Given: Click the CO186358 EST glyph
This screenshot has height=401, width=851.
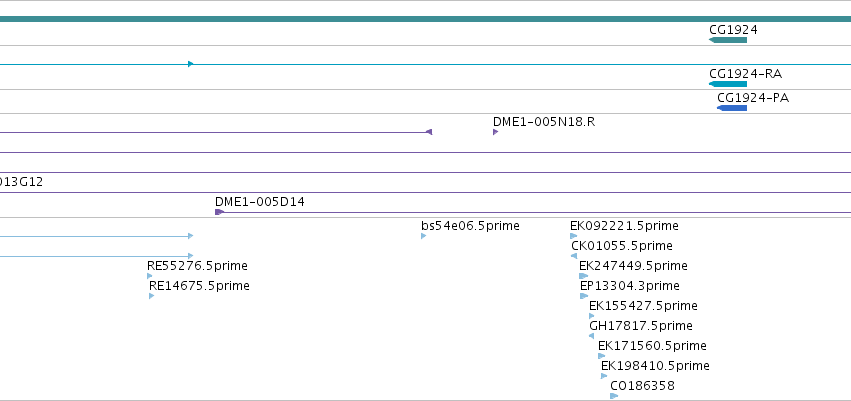Looking at the screenshot, I should (x=614, y=396).
